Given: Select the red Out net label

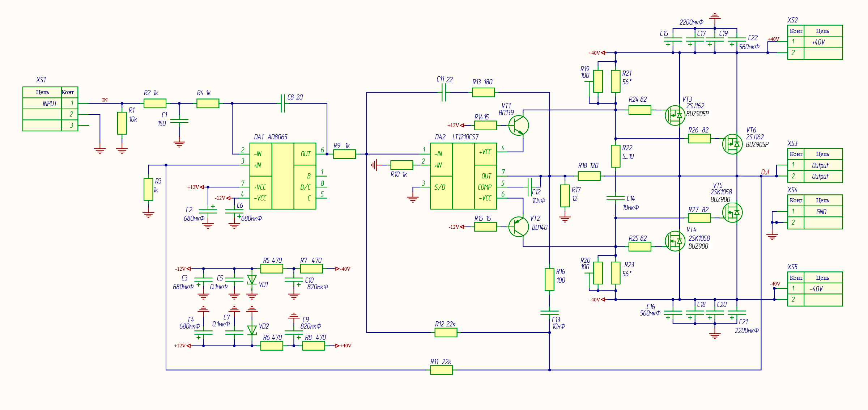Looking at the screenshot, I should pyautogui.click(x=765, y=172).
